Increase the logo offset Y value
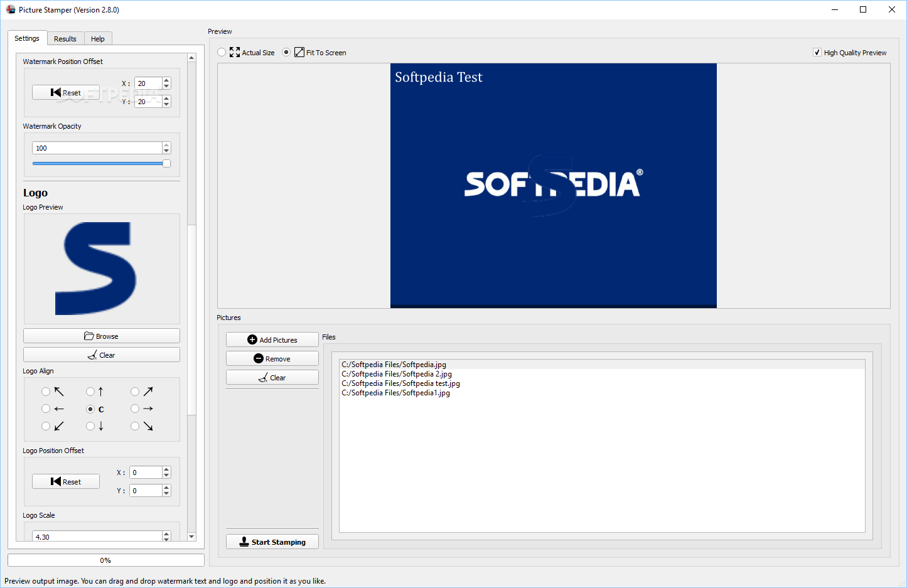 (166, 488)
